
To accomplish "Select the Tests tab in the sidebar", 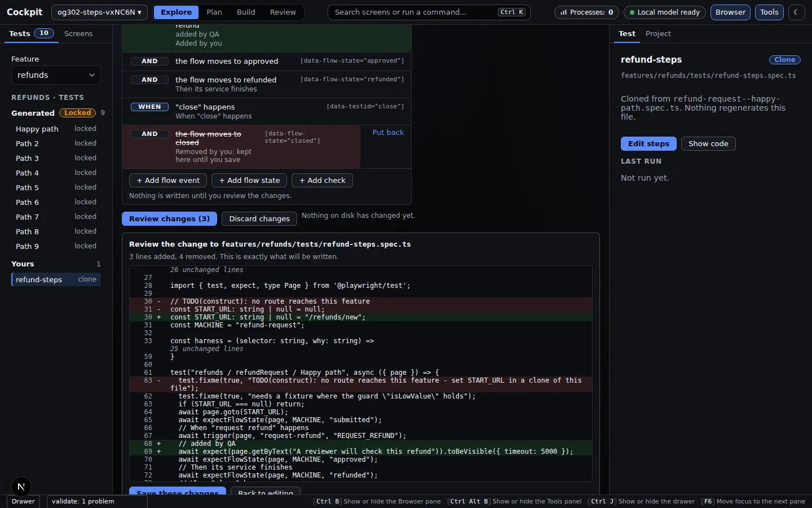I will 31,33.
